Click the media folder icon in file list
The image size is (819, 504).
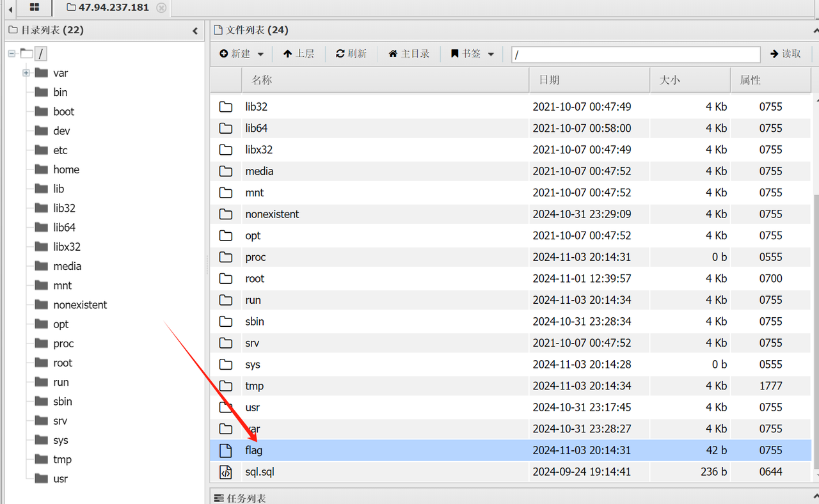[x=225, y=171]
